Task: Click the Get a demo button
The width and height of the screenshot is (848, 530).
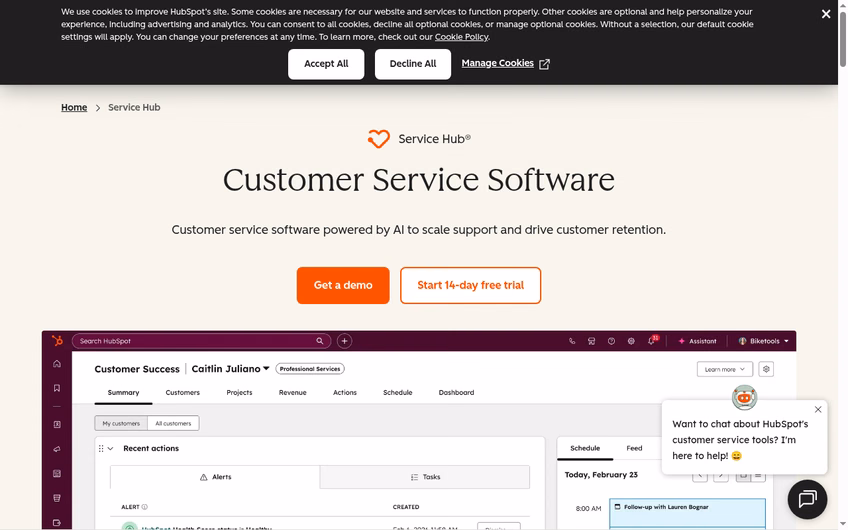Action: (x=343, y=285)
